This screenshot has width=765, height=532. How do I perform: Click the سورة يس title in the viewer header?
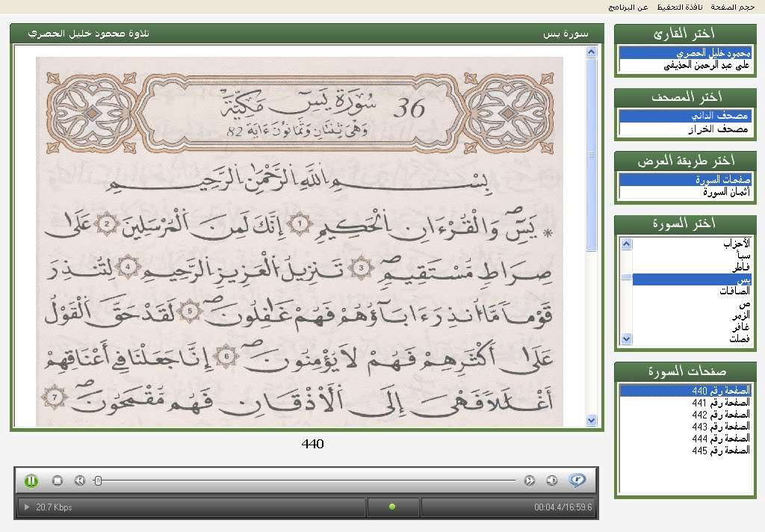566,34
